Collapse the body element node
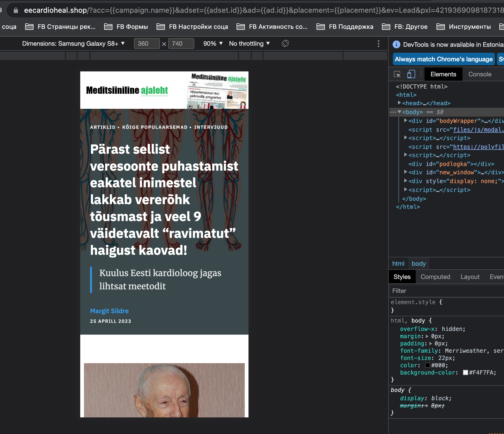Screen dimensions: 504x434 (x=399, y=112)
